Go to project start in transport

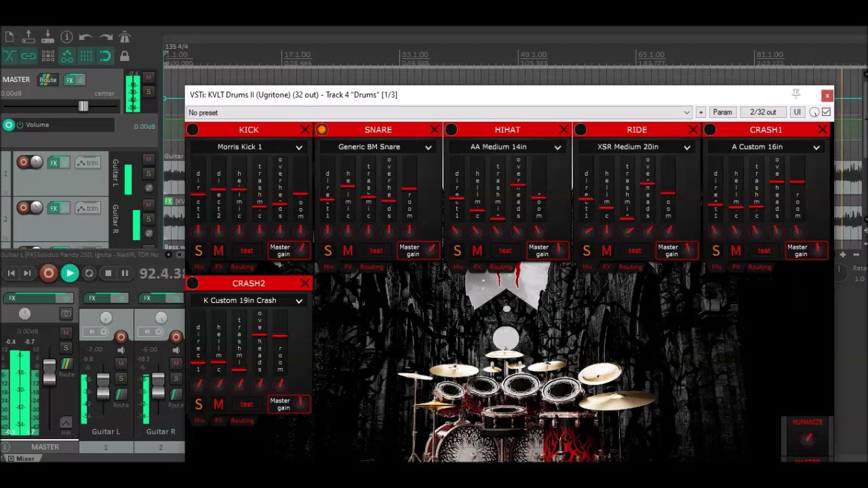11,273
